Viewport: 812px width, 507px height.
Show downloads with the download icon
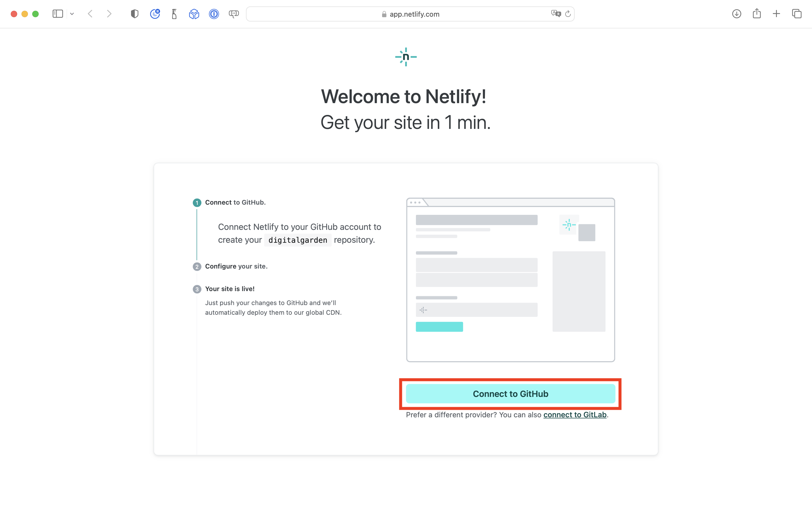(736, 14)
